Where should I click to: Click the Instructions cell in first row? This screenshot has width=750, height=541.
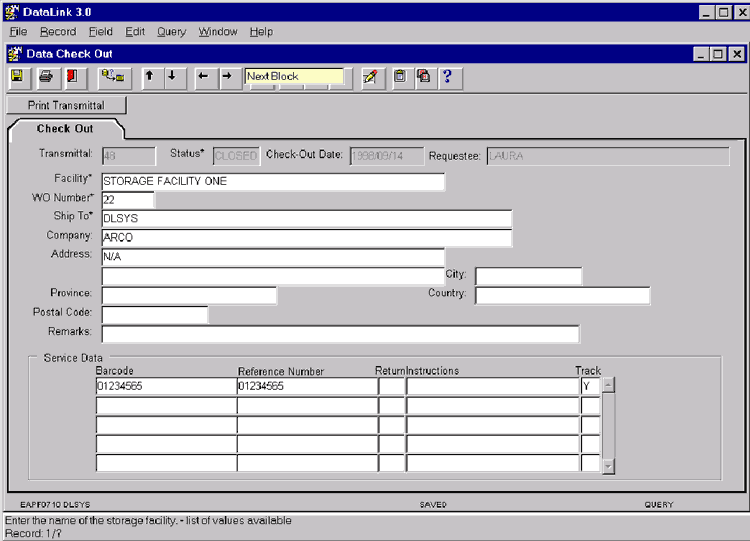(x=493, y=386)
